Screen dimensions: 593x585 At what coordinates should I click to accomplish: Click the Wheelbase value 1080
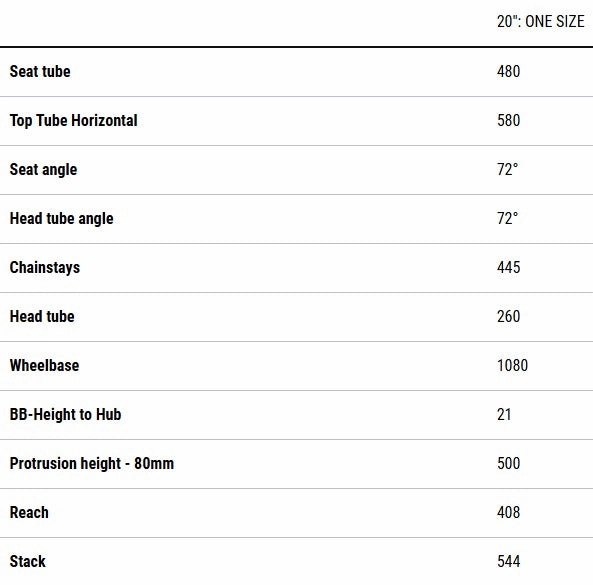(x=512, y=366)
